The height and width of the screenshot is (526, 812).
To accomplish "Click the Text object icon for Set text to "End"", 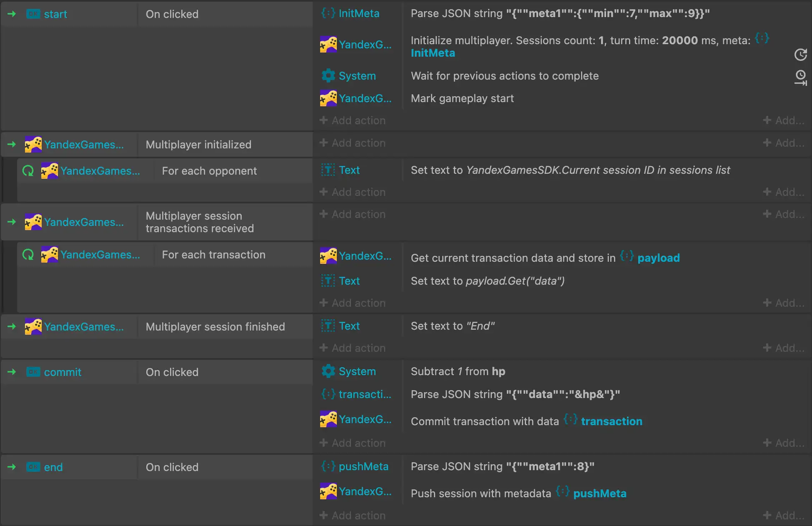I will click(328, 326).
